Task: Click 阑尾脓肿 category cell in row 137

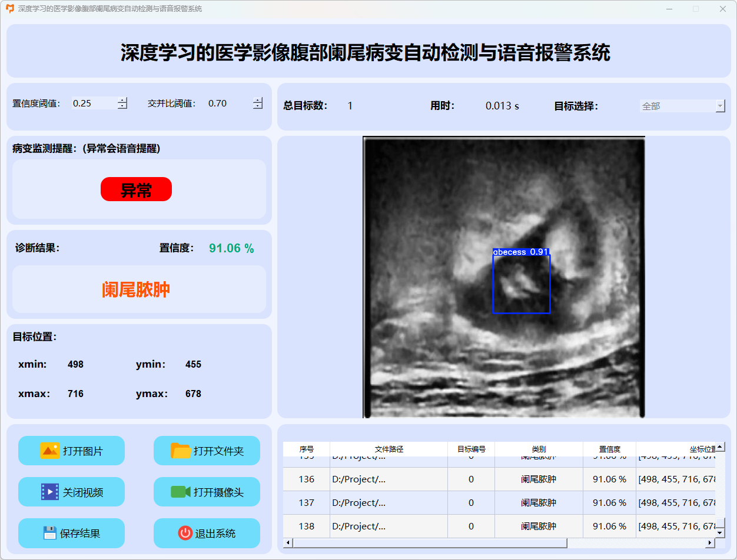Action: coord(539,503)
